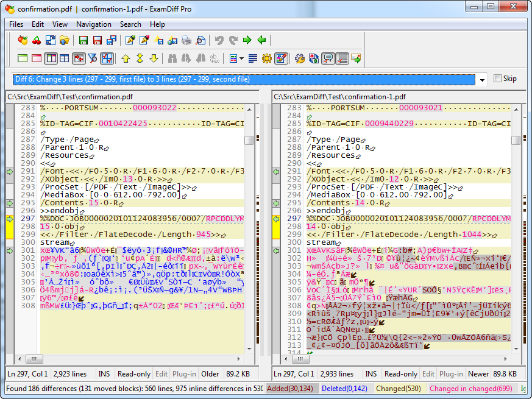
Task: Click the blue horizontal lines icon
Action: [x=253, y=58]
